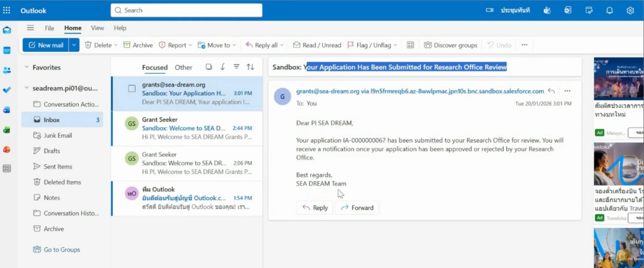
Task: Click the Traveloka ad thumbnail
Action: 619,164
